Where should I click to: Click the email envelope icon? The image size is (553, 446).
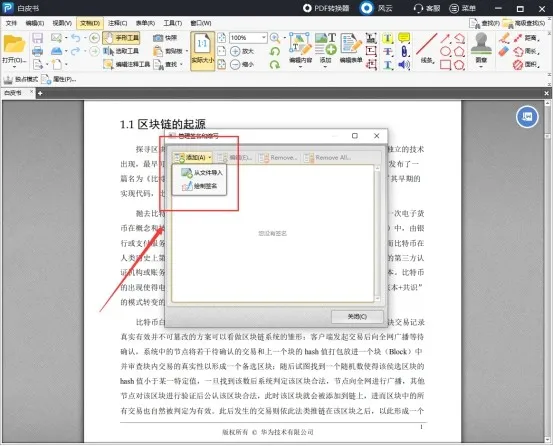point(56,37)
